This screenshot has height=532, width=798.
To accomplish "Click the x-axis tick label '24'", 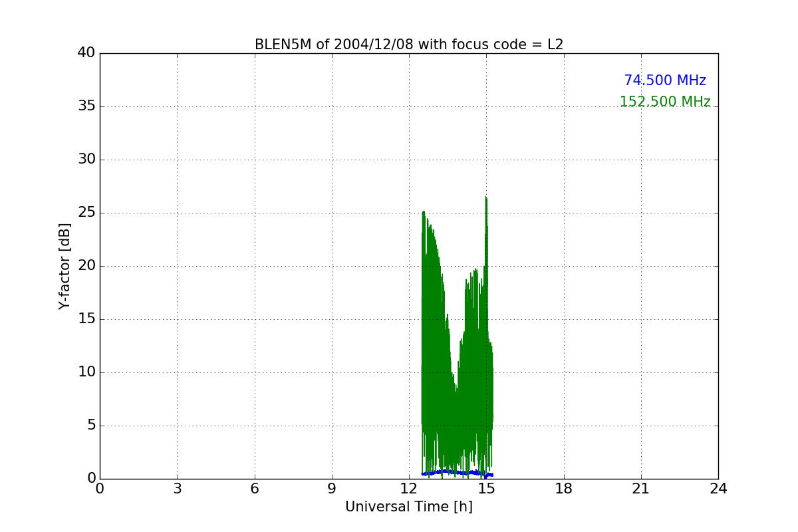I will pos(718,489).
